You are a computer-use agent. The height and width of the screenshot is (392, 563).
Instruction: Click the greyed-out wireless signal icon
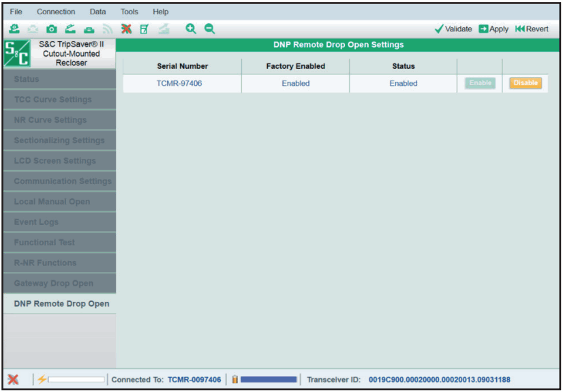click(x=108, y=29)
